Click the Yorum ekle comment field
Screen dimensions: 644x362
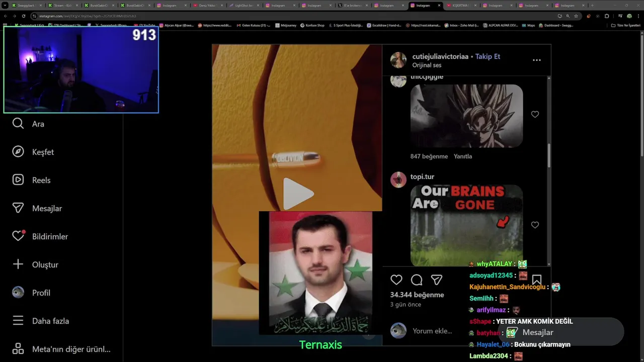[432, 331]
